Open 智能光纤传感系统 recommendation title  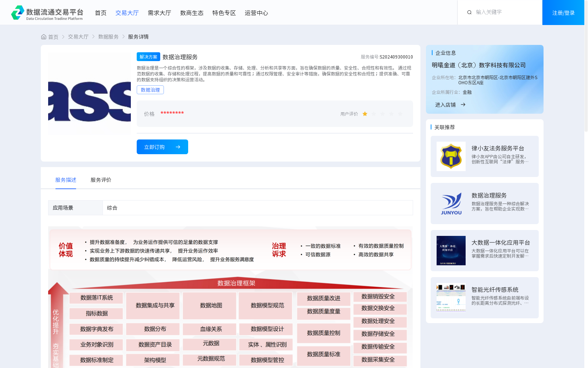point(495,290)
